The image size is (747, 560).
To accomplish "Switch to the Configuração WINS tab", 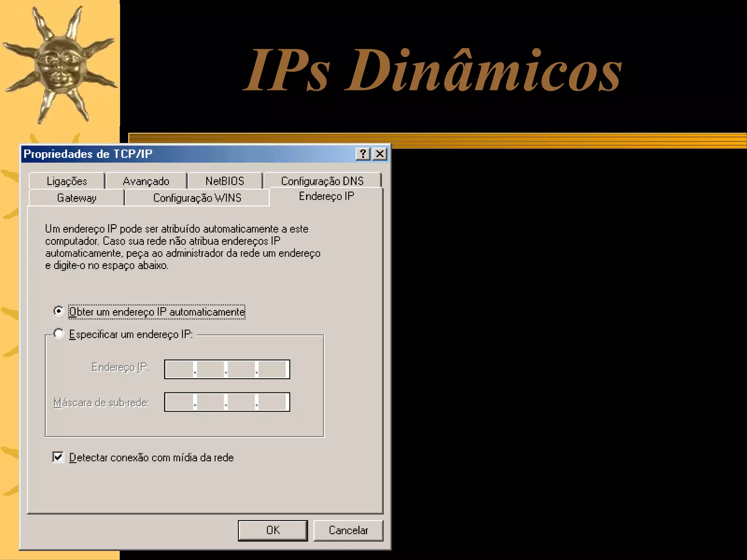I will click(x=197, y=198).
